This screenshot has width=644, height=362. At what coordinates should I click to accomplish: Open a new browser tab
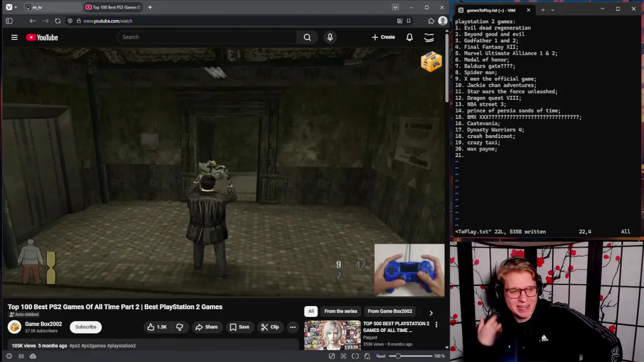(x=150, y=7)
